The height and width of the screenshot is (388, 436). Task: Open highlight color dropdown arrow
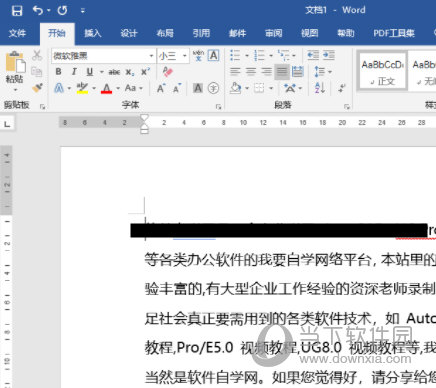[94, 88]
